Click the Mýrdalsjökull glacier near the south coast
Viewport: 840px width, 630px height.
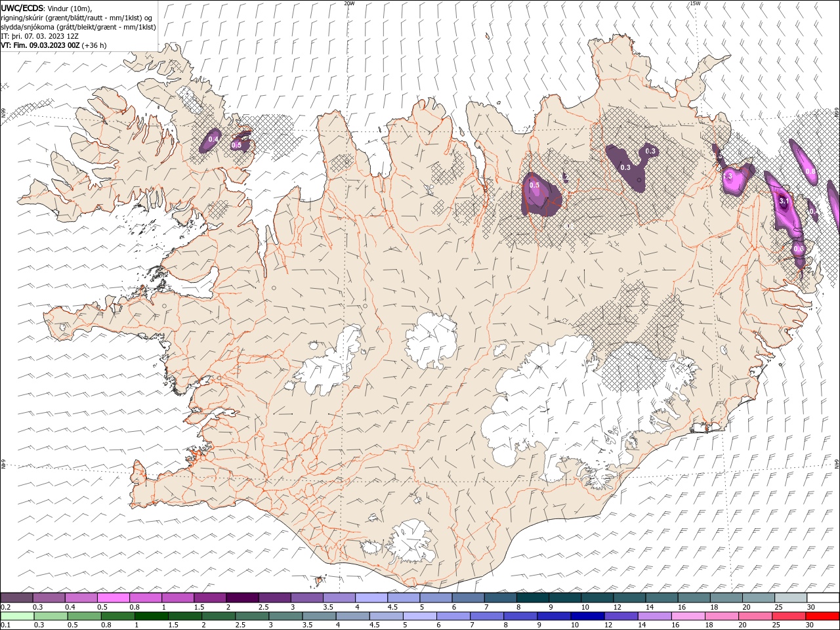point(412,541)
